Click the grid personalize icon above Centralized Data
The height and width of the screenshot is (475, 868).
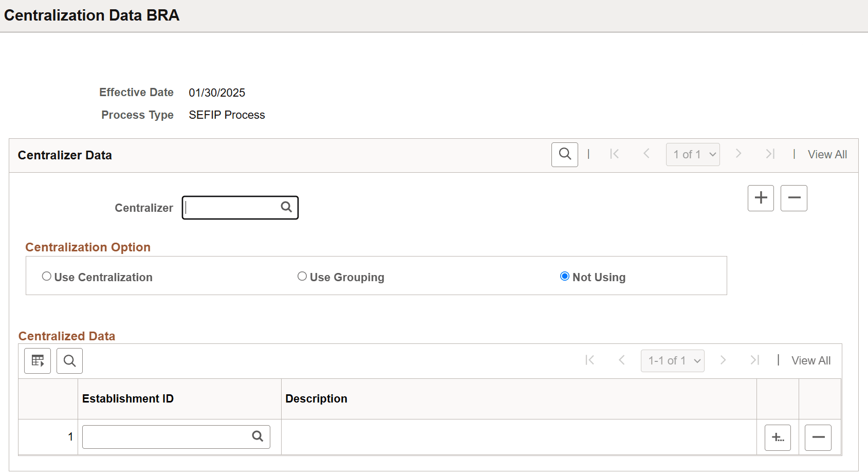(37, 360)
